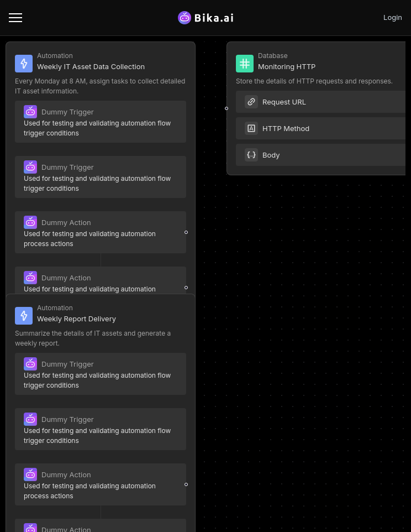Screen dimensions: 411x532
Task: Click the curly braces icon beside Body
Action: tap(251, 155)
